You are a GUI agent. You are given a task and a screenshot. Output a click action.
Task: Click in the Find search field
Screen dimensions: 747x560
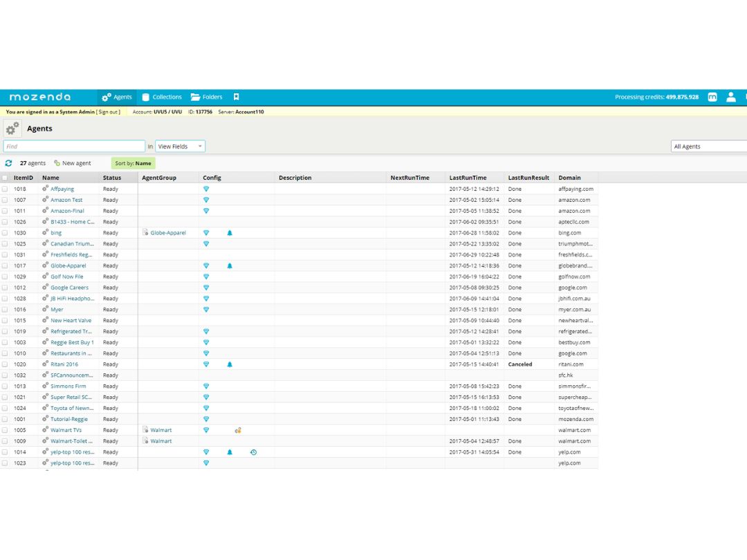click(74, 147)
